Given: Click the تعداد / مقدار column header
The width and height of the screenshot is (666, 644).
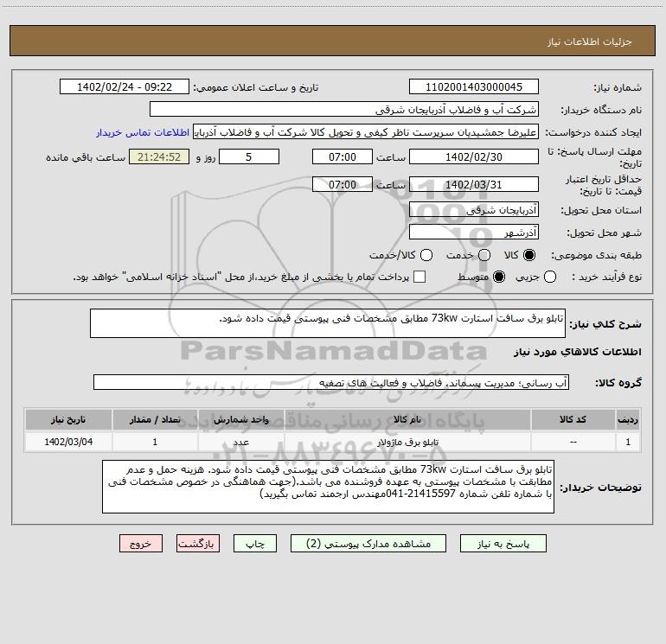Looking at the screenshot, I should (x=155, y=419).
